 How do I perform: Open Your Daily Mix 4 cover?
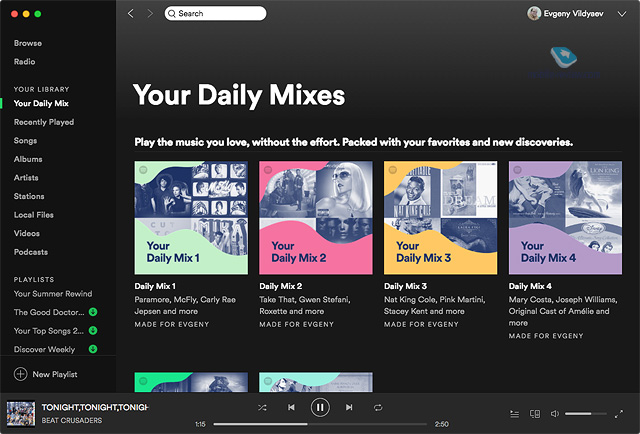click(565, 218)
